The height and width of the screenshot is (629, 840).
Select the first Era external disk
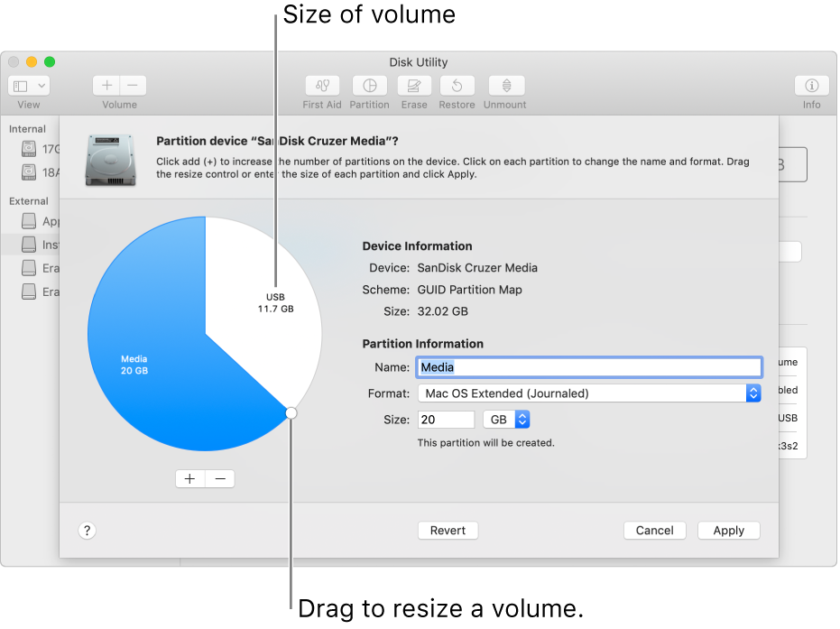(x=41, y=268)
